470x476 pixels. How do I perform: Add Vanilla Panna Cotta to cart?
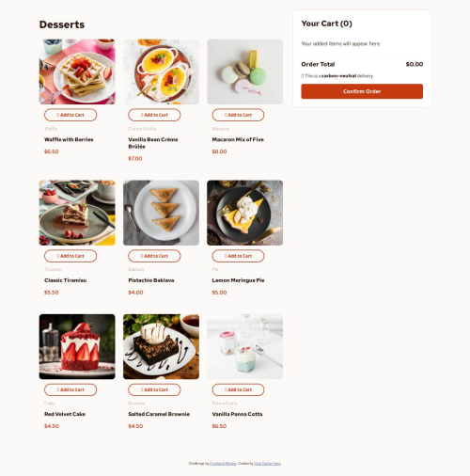click(x=238, y=389)
